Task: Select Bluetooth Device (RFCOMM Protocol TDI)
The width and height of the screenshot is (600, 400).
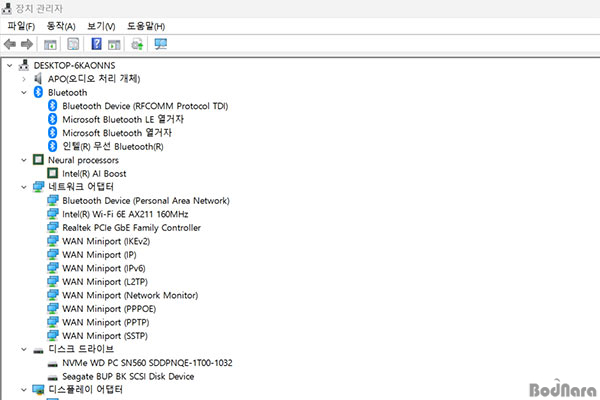Action: [x=145, y=106]
